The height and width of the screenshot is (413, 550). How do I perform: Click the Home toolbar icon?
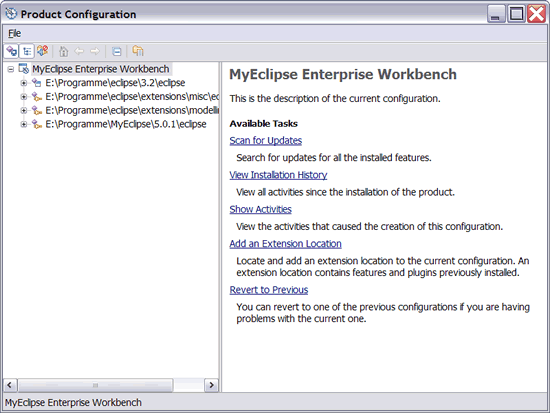click(x=63, y=52)
